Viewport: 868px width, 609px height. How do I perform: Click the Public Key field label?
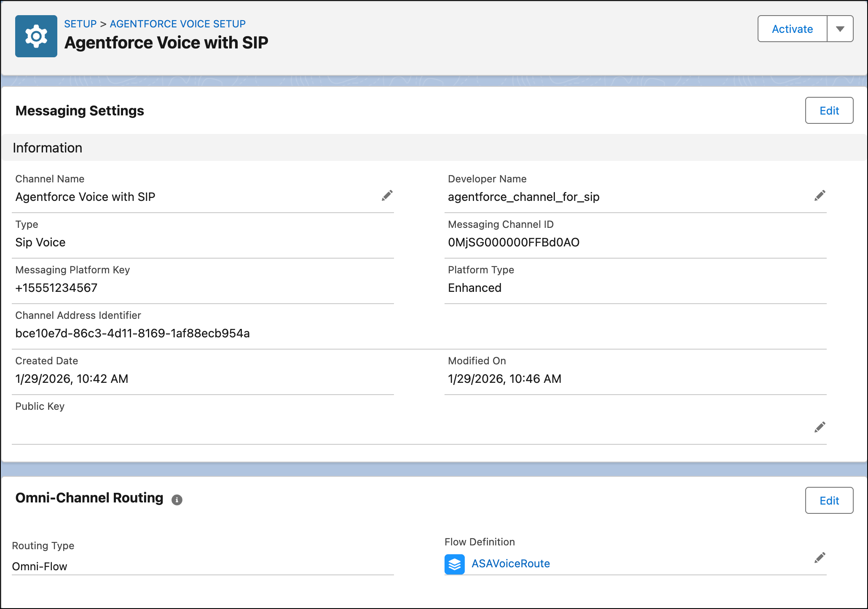click(40, 406)
